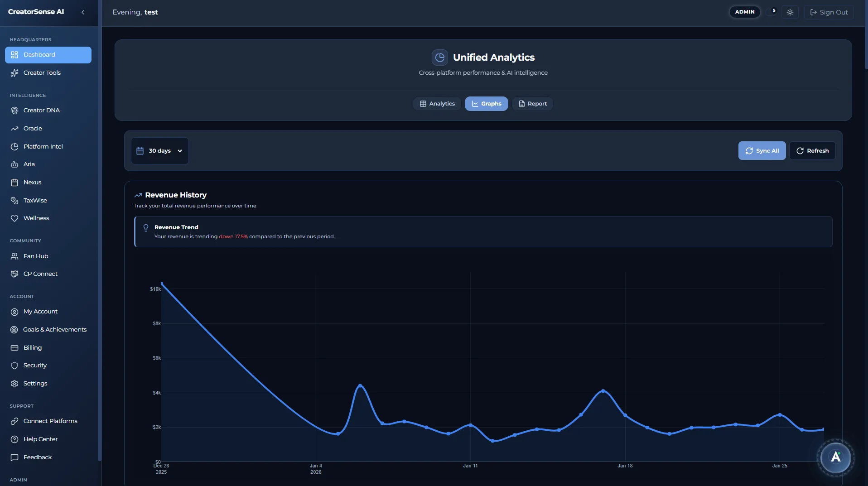Open the Wellness section

point(36,218)
